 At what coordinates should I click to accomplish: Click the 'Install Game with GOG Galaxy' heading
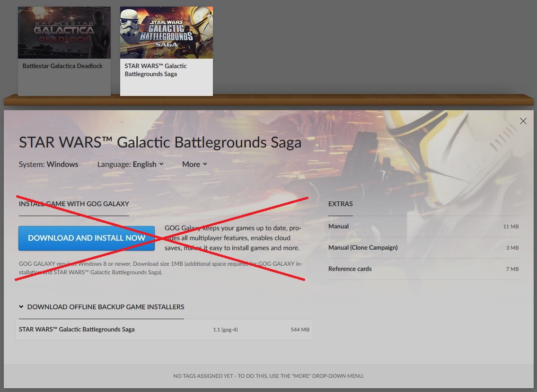tap(74, 204)
